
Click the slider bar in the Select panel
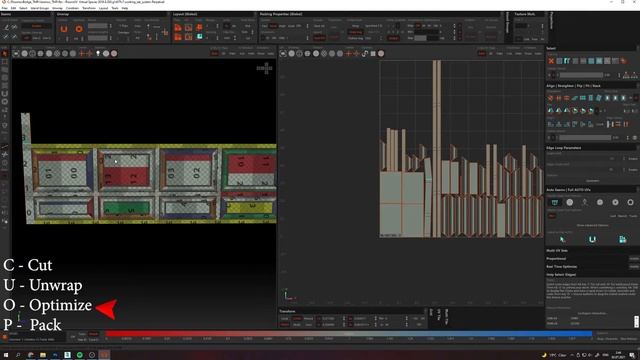pyautogui.click(x=581, y=75)
